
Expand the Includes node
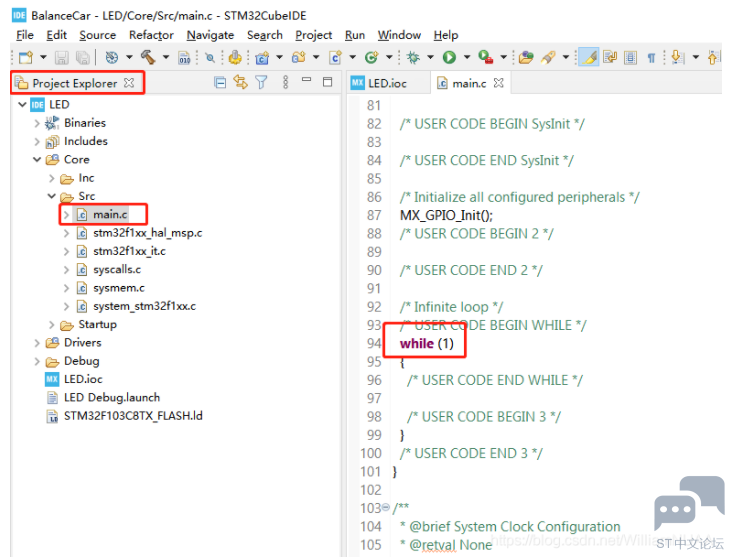click(37, 141)
